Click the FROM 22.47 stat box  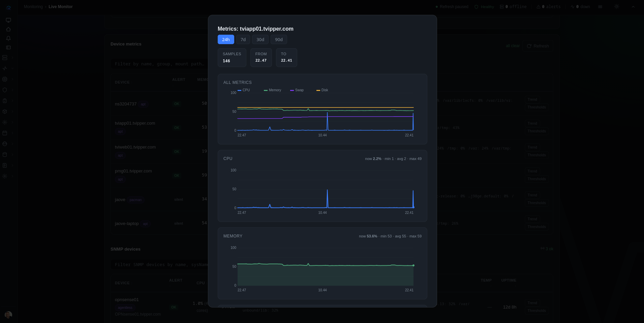(x=261, y=58)
